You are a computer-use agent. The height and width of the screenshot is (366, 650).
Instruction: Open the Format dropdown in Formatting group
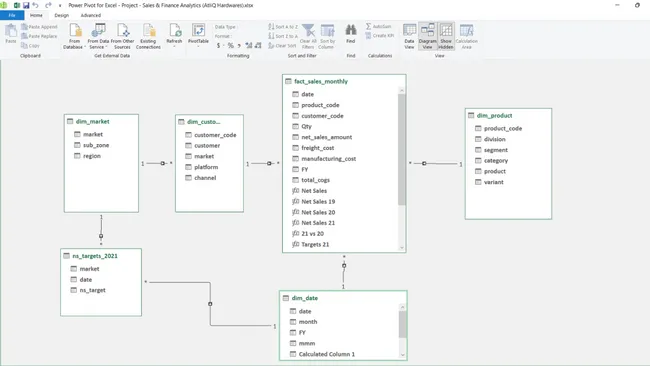pos(224,36)
